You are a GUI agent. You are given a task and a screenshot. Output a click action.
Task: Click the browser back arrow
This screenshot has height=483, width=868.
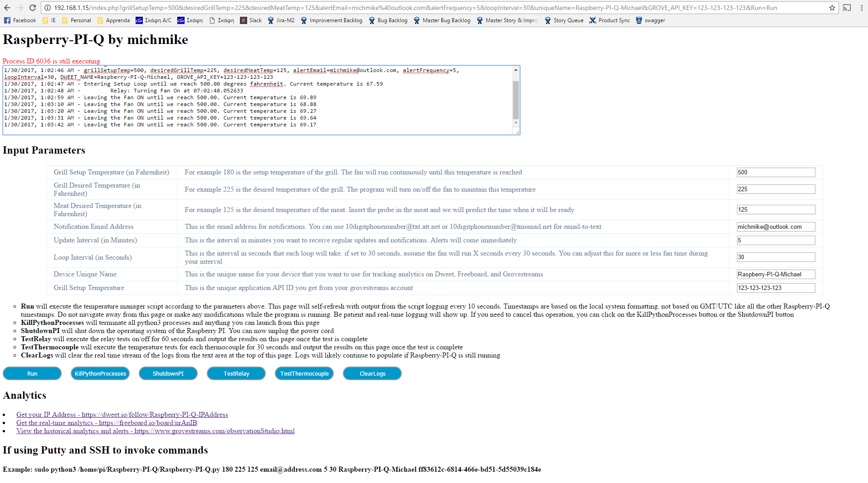point(7,8)
